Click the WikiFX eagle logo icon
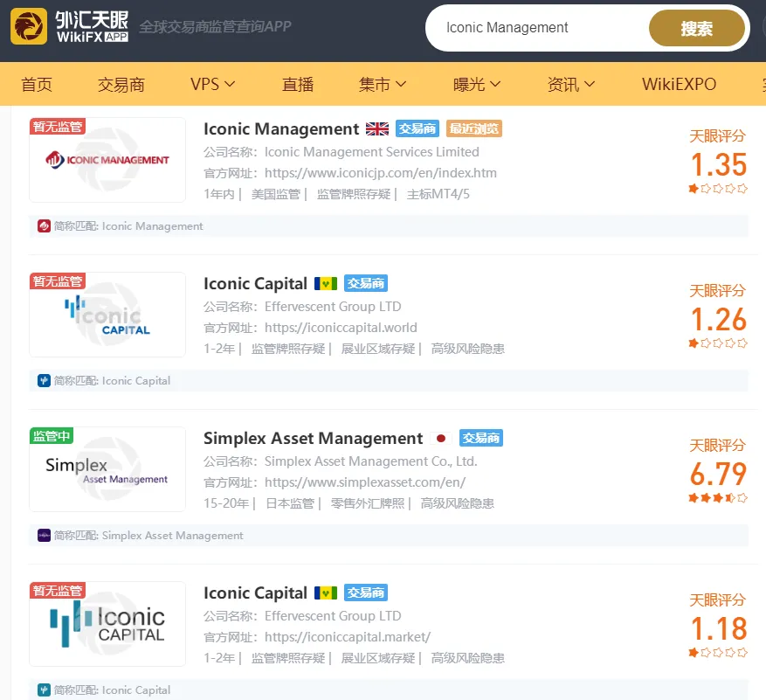The width and height of the screenshot is (766, 700). (x=29, y=26)
